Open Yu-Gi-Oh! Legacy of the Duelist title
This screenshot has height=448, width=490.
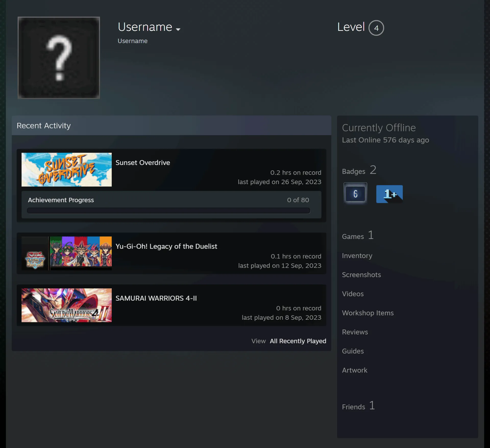click(x=166, y=246)
